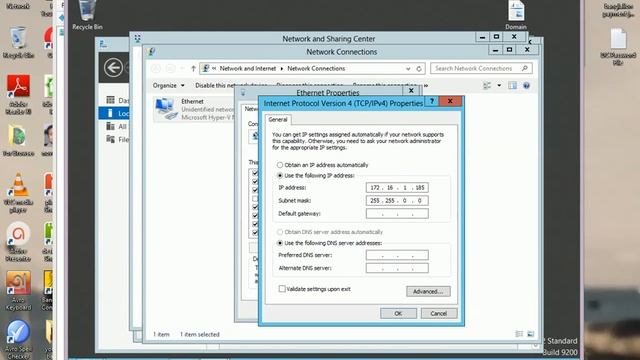The image size is (640, 360).
Task: Open Advanced TCP/IP settings
Action: [x=428, y=291]
